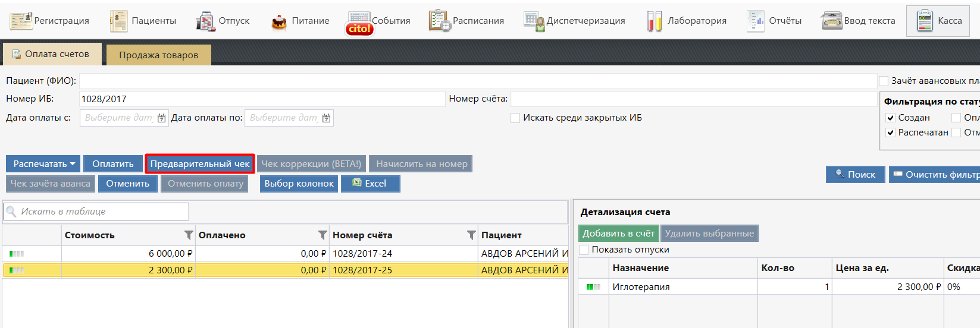The height and width of the screenshot is (328, 980).
Task: Toggle the Показать отпуски checkbox
Action: pyautogui.click(x=584, y=250)
